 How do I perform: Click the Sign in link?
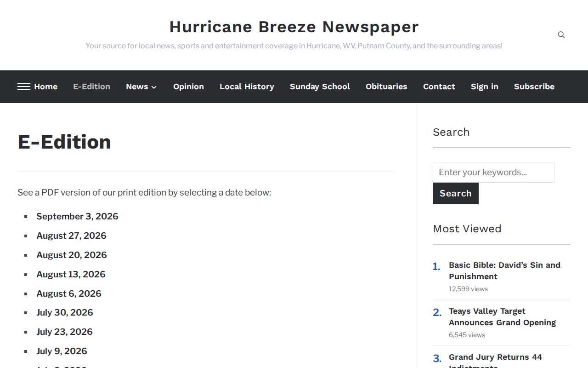coord(484,86)
